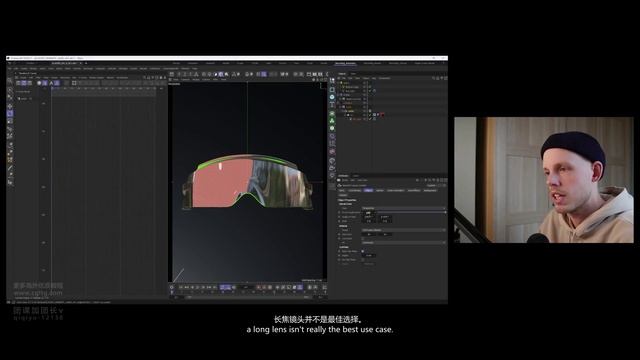
Task: Click the first icon in the dope sheet toolbar
Action: (x=18, y=83)
